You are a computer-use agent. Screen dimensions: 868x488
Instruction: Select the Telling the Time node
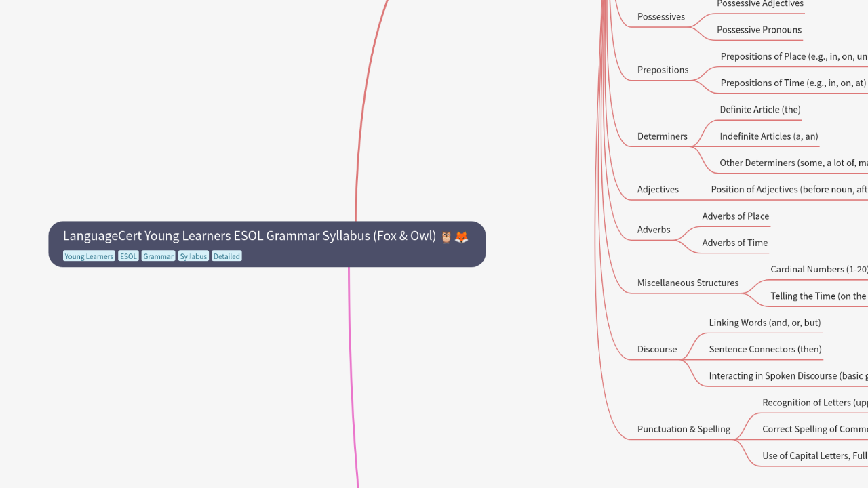[x=819, y=296]
